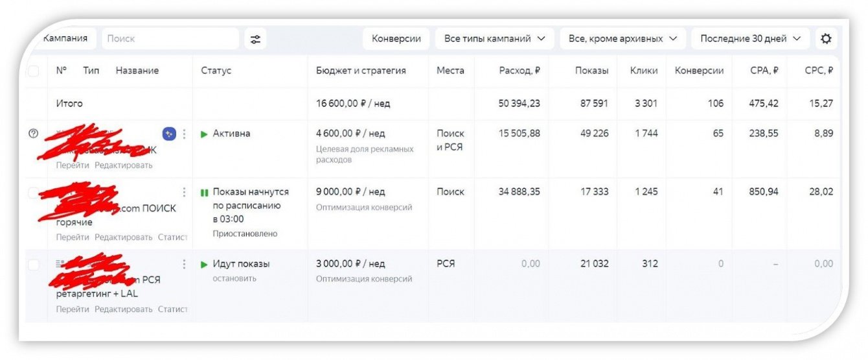
Task: Expand the Все, кроме архивных dropdown
Action: 622,39
